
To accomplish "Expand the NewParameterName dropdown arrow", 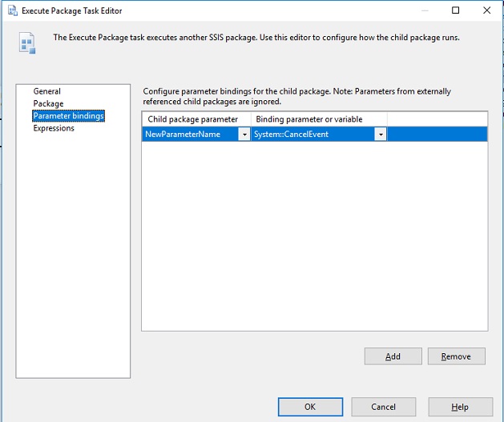I will [x=244, y=135].
